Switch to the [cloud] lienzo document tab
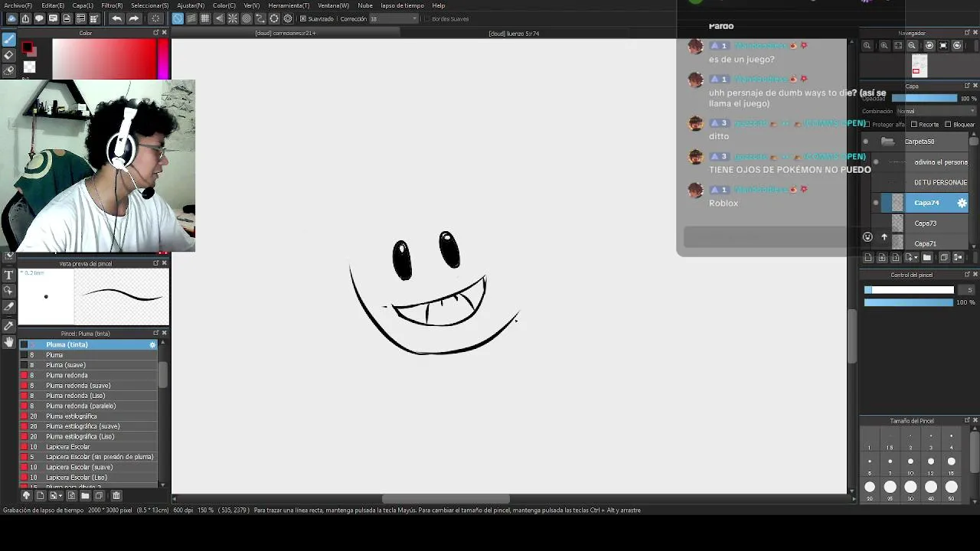 tap(514, 34)
